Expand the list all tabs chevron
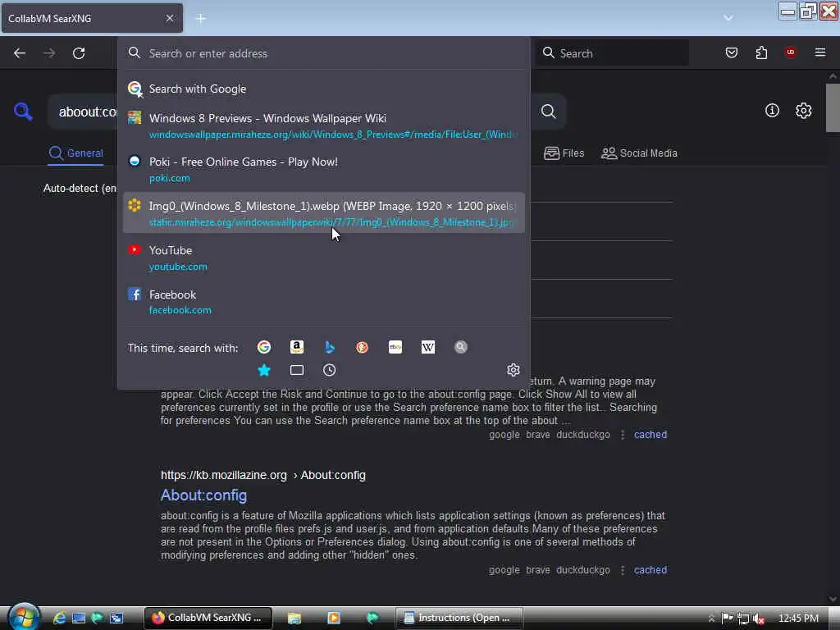This screenshot has width=840, height=630. coord(728,18)
